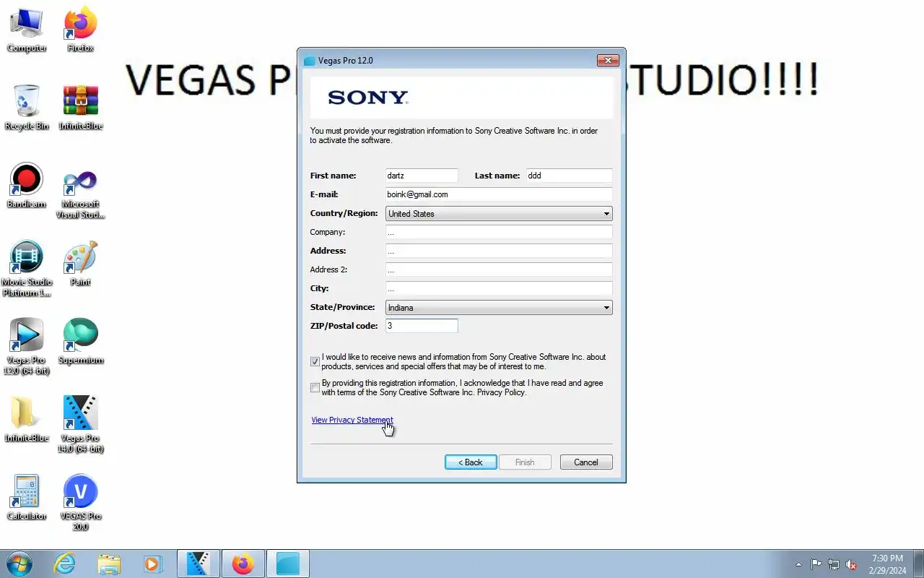Viewport: 924px width, 578px height.
Task: Open the InfiniteBlue folder icon
Action: click(27, 420)
